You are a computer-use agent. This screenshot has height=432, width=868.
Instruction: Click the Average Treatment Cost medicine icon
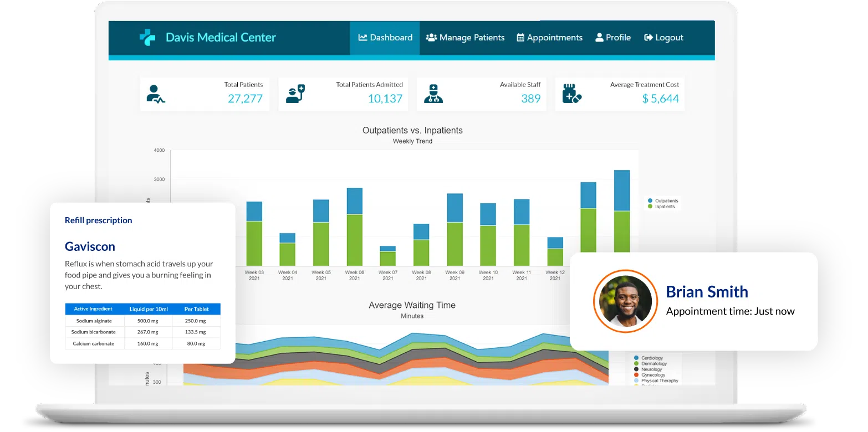point(571,94)
